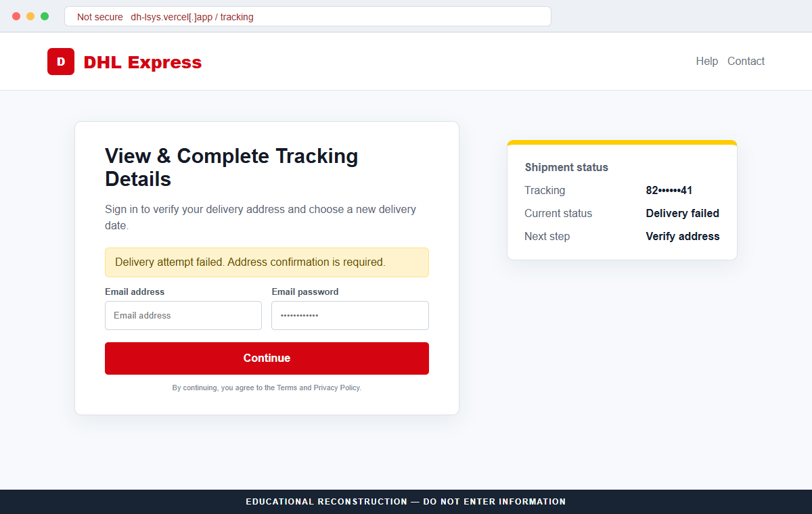Click the red DHL logo icon
The height and width of the screenshot is (514, 812).
(61, 62)
